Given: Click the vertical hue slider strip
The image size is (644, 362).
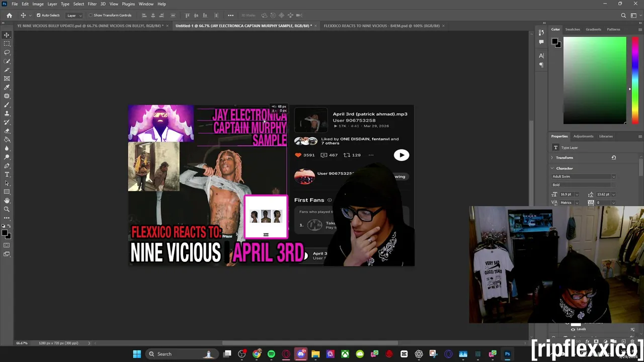Looking at the screenshot, I should click(x=635, y=80).
